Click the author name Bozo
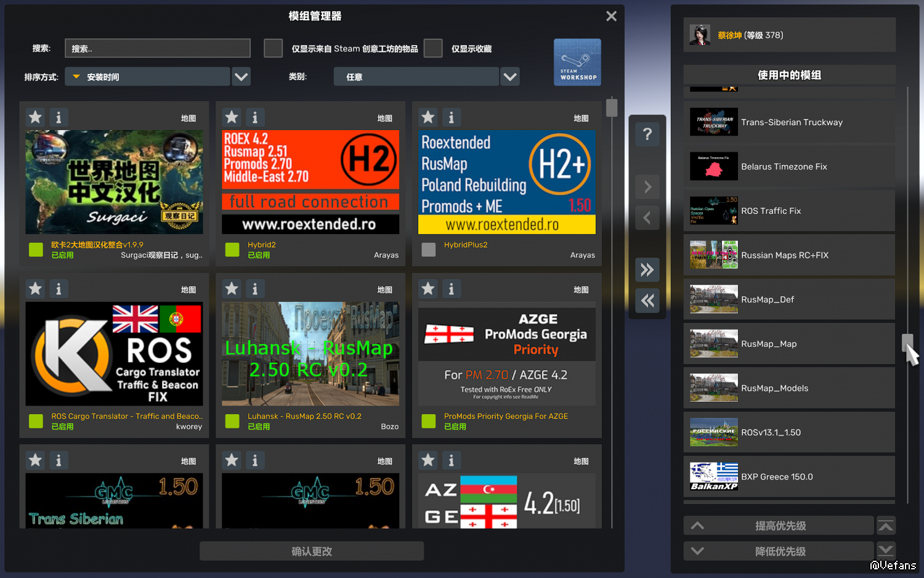Screen dimensions: 924x578 click(x=390, y=426)
